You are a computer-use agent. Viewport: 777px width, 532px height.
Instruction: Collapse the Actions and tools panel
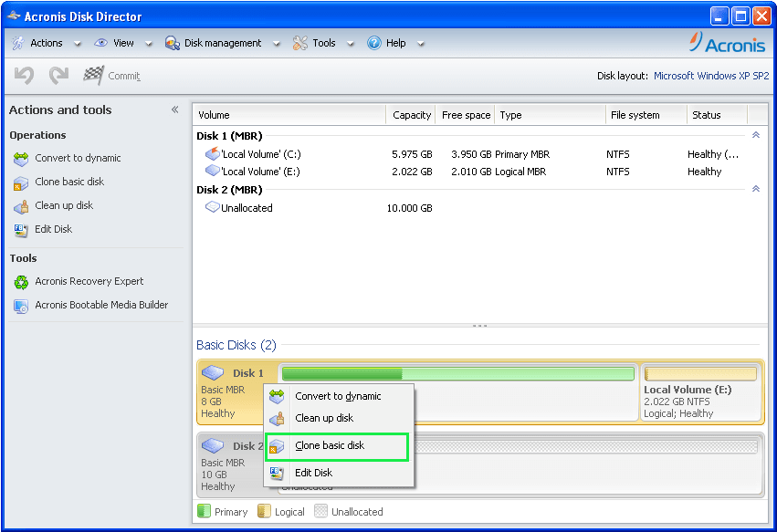point(175,110)
